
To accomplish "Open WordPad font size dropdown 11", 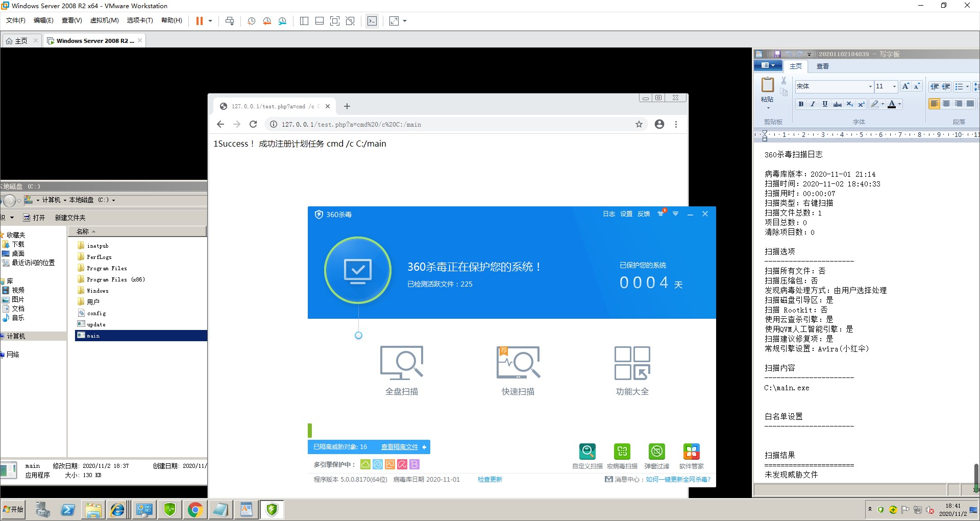I will tap(894, 86).
